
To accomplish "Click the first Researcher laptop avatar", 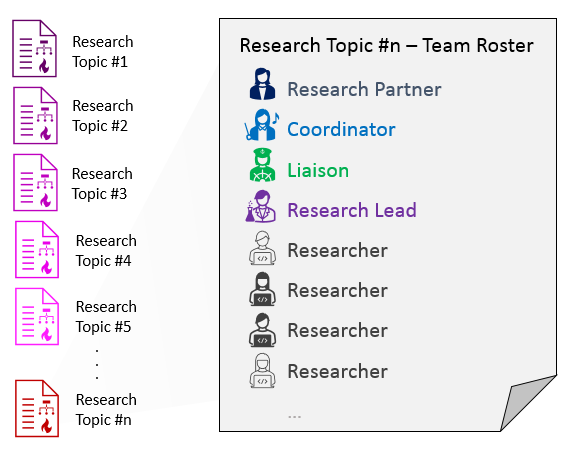I will 262,248.
